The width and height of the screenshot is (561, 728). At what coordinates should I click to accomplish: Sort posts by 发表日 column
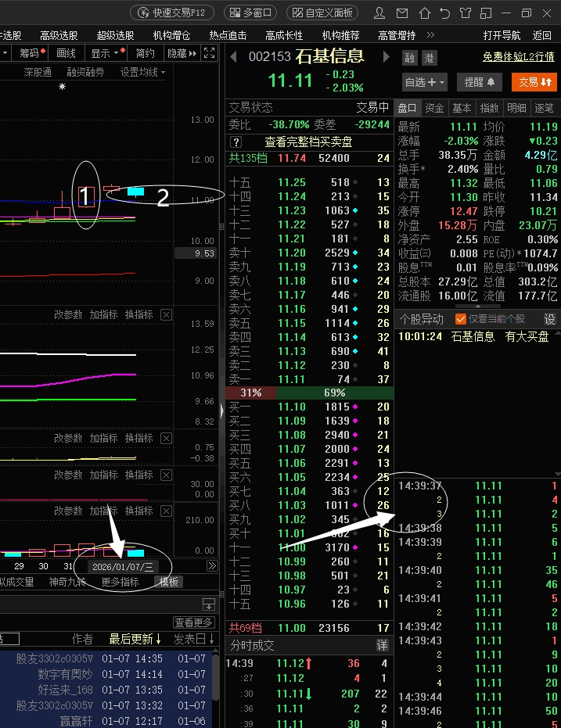point(194,640)
